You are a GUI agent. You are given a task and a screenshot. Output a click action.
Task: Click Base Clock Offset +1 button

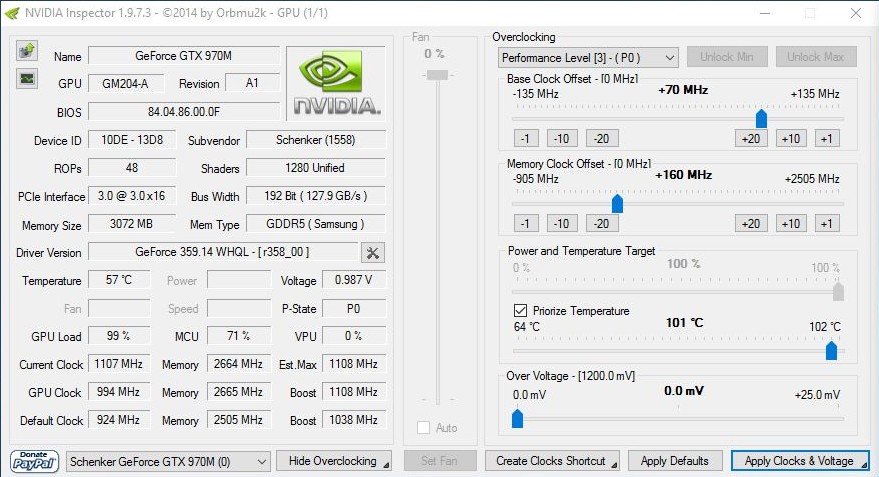click(x=827, y=138)
